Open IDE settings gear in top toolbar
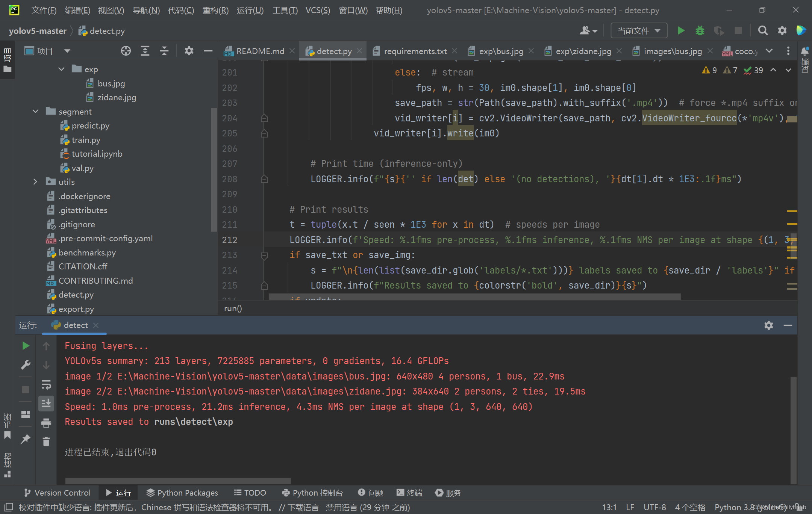The image size is (812, 514). point(782,30)
